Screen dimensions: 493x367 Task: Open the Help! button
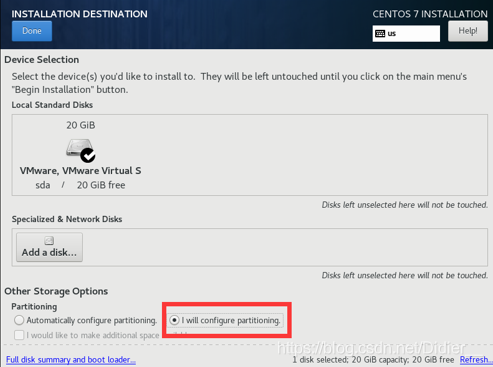pyautogui.click(x=468, y=31)
